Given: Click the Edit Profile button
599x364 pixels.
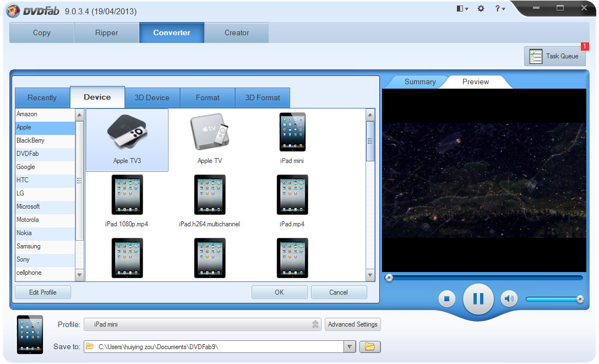Looking at the screenshot, I should [42, 292].
